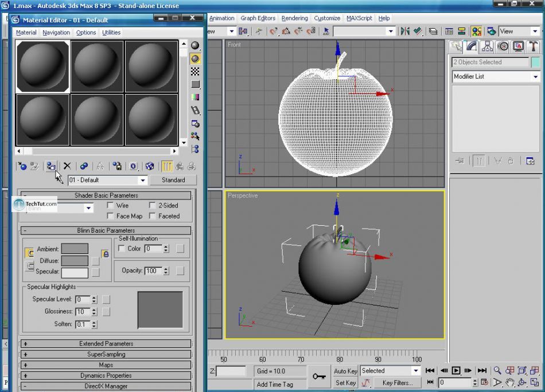The height and width of the screenshot is (392, 545).
Task: Expand the Maps rollout
Action: 106,365
